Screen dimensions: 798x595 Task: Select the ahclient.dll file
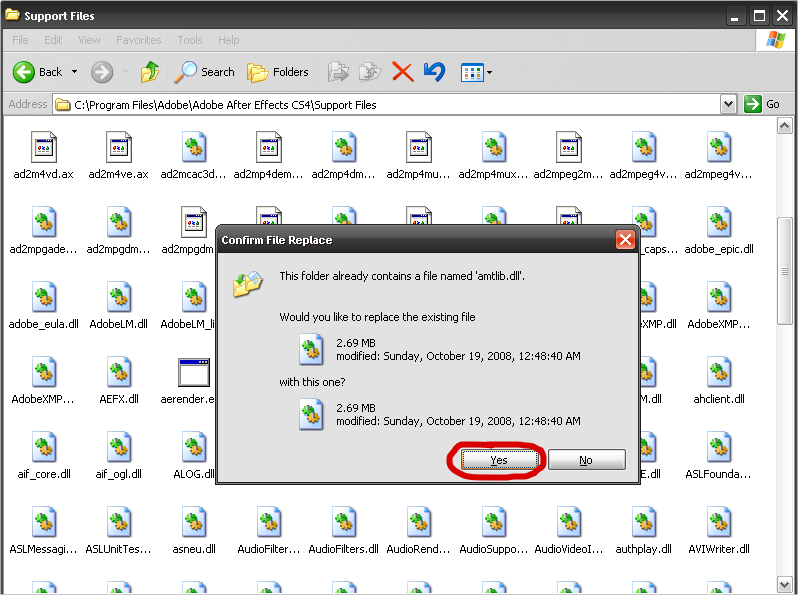pyautogui.click(x=719, y=381)
